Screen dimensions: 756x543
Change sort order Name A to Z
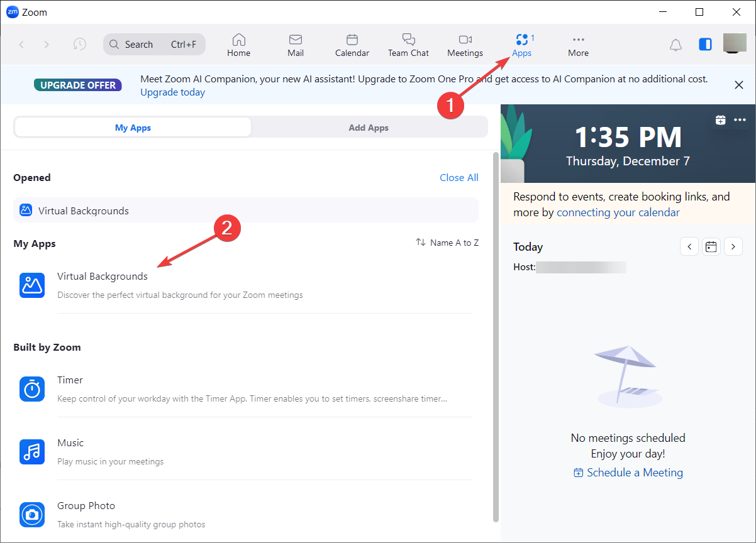447,243
